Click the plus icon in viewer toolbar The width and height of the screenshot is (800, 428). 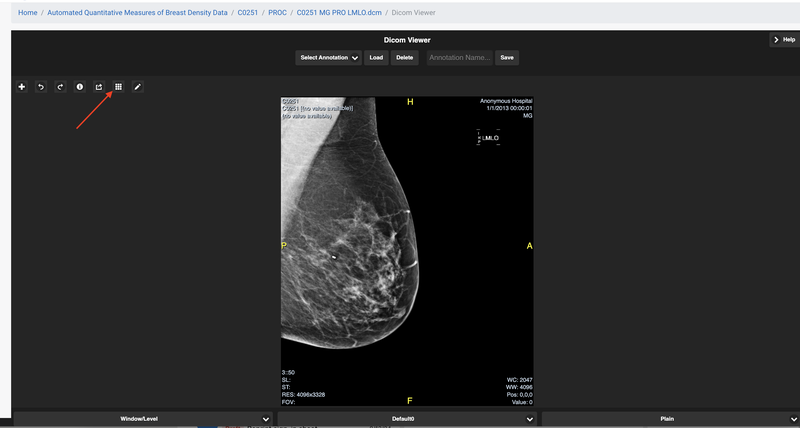[x=22, y=87]
